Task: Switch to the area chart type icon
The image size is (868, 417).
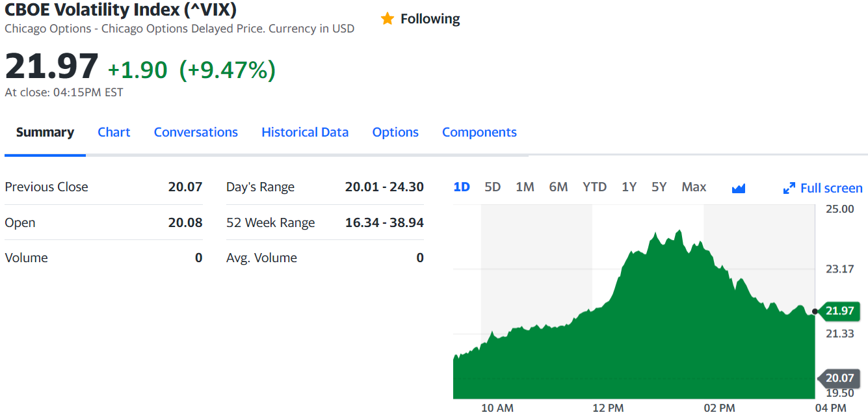Action: 739,188
